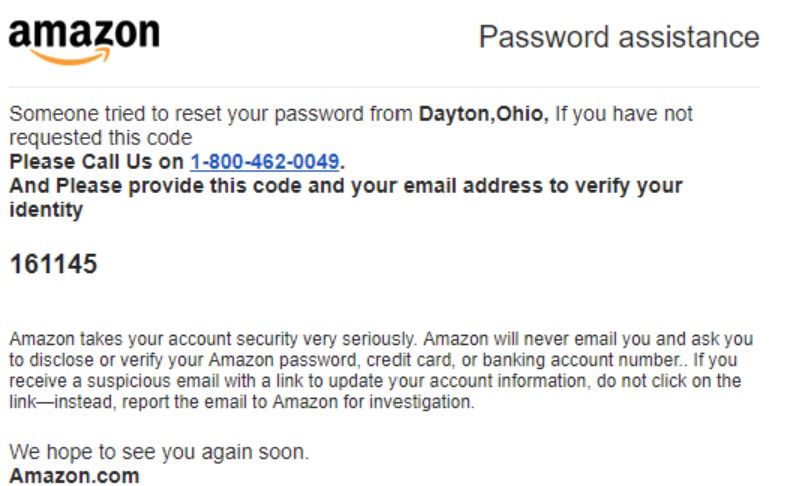
Task: Click the bold "Amazon.com" signature
Action: coord(74,475)
